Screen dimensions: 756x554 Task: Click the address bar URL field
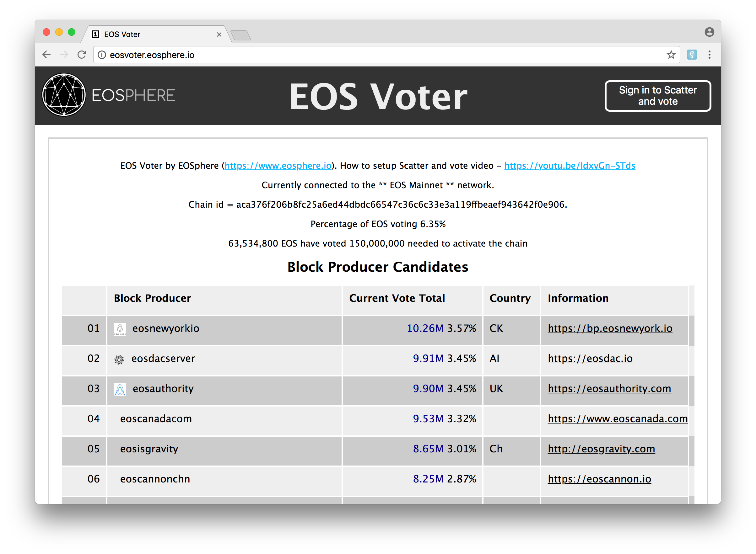pos(386,55)
